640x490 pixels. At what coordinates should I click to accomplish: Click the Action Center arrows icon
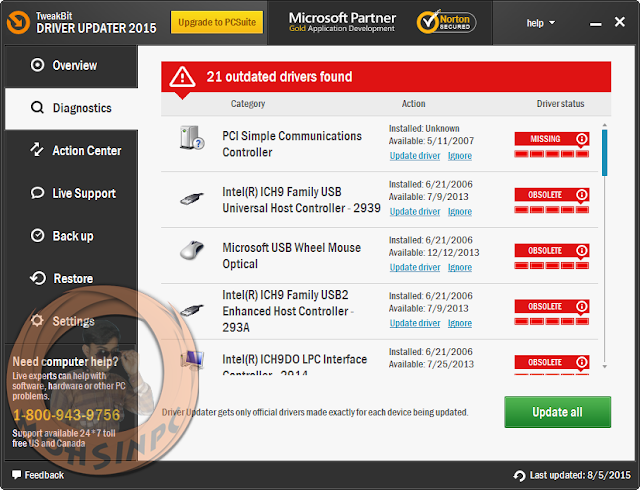(x=37, y=150)
